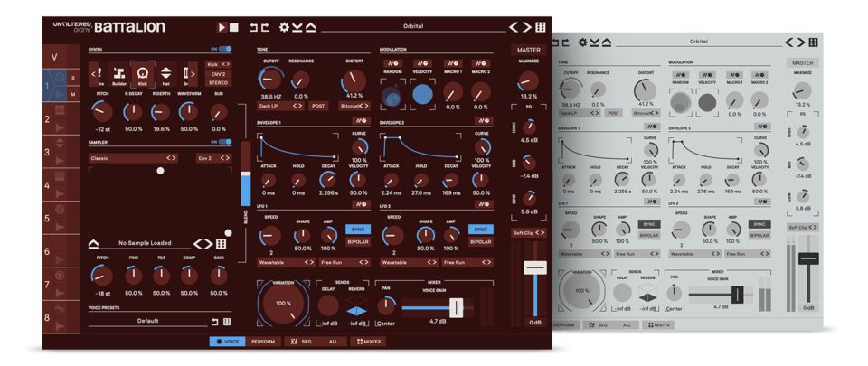The image size is (868, 366).
Task: Click the Voice Gain slider handle
Action: [457, 307]
